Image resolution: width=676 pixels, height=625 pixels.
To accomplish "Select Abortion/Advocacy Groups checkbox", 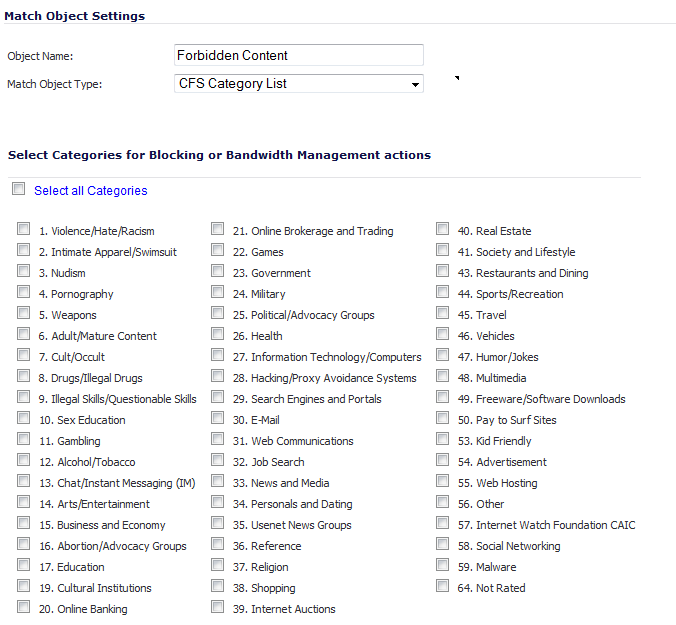I will coord(23,544).
